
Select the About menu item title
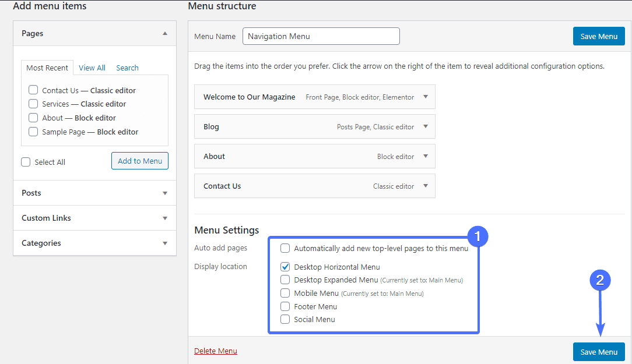[214, 156]
